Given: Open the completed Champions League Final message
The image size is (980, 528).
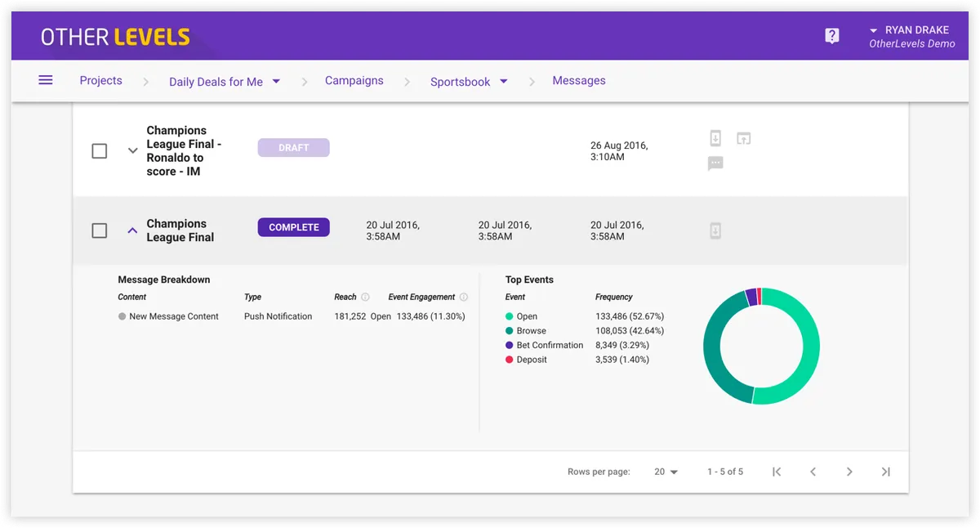Looking at the screenshot, I should [x=180, y=230].
